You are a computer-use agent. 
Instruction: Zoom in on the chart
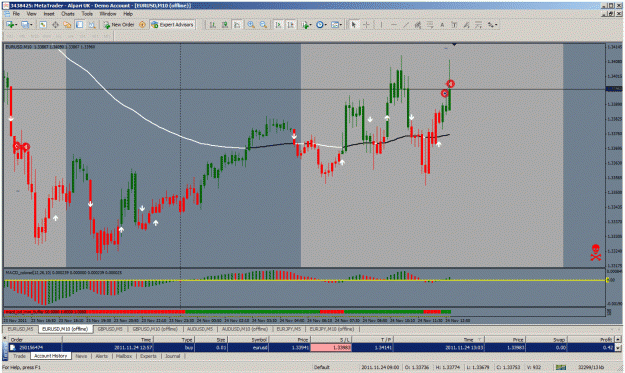point(251,25)
